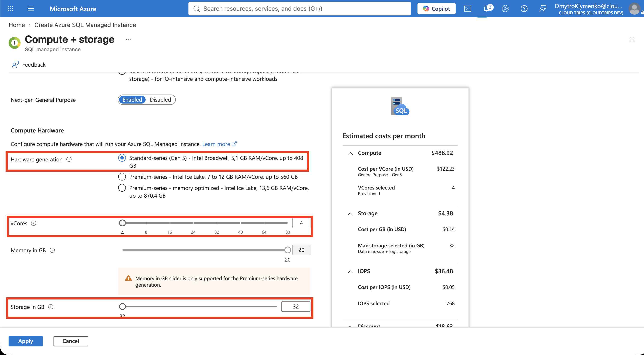This screenshot has height=355, width=644.
Task: Show Memory in GB info icon
Action: click(52, 250)
